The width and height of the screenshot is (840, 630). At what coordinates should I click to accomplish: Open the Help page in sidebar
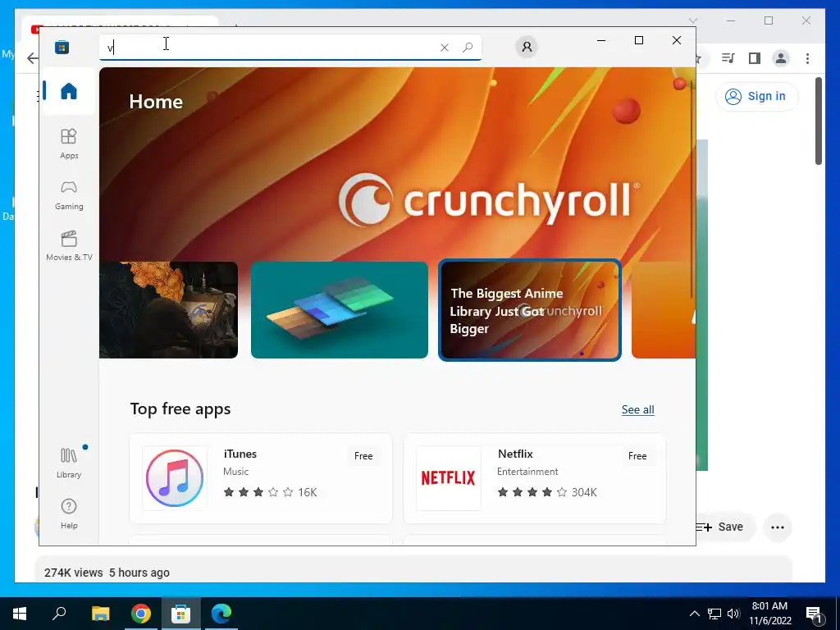(69, 514)
